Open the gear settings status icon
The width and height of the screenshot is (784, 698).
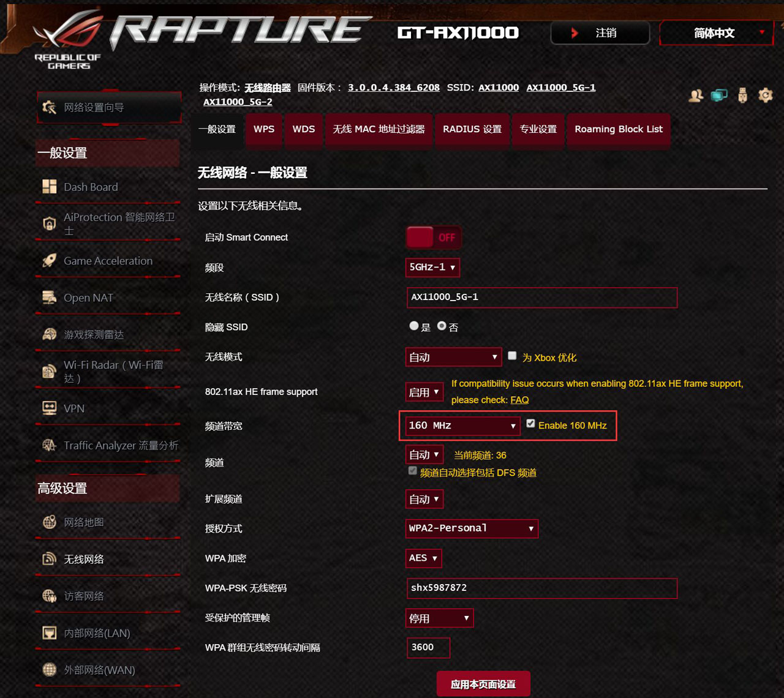coord(766,96)
